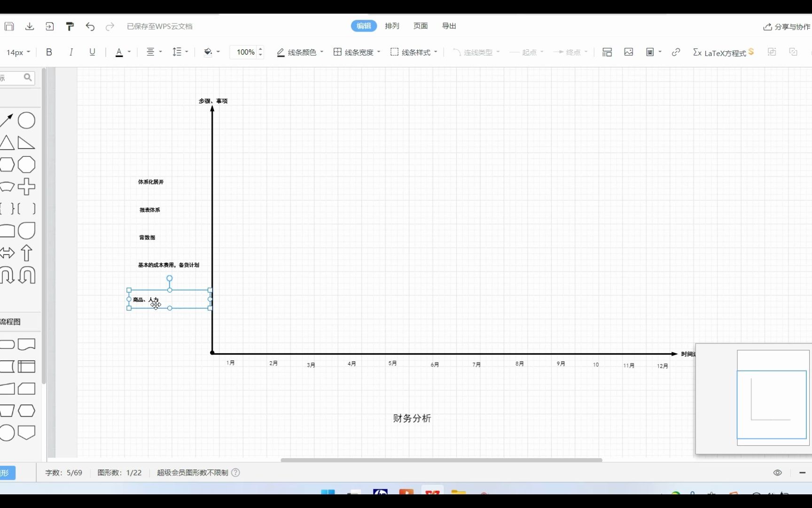Open the 线条颜色 line color menu

300,52
